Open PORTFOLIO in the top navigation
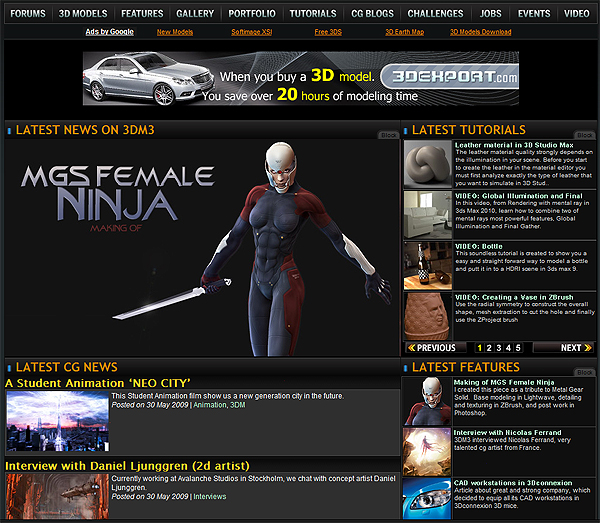This screenshot has height=523, width=600. [x=252, y=14]
